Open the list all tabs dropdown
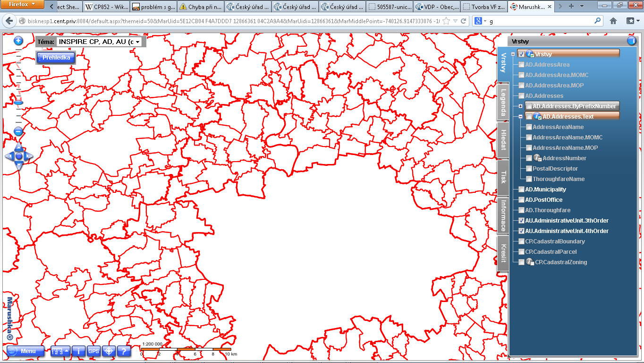The image size is (644, 363). pyautogui.click(x=581, y=7)
